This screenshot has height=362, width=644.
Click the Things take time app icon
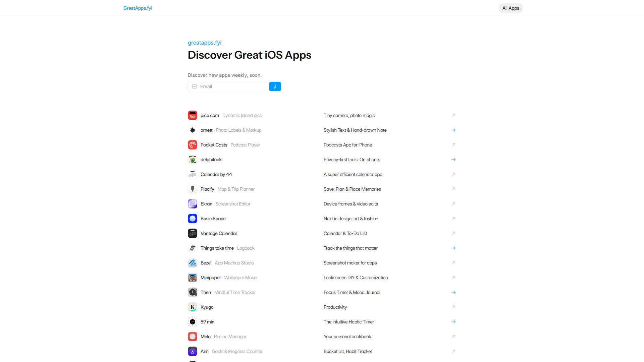193,248
